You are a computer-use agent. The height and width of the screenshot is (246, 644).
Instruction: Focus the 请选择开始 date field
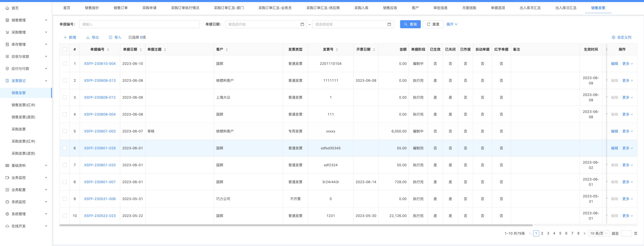point(266,24)
